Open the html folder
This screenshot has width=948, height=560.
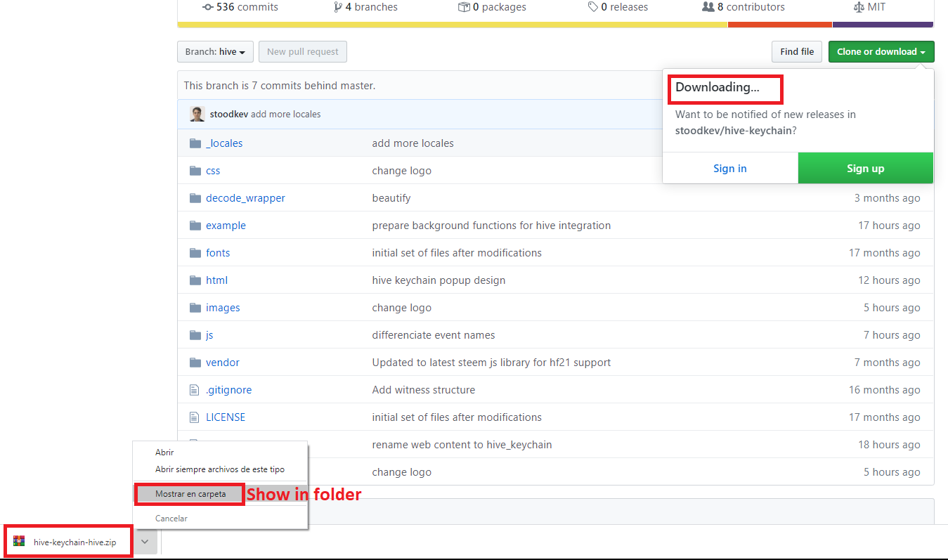[x=216, y=280]
